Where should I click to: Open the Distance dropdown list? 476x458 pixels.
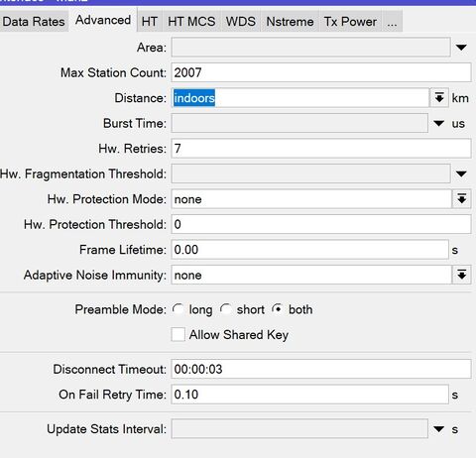(439, 98)
